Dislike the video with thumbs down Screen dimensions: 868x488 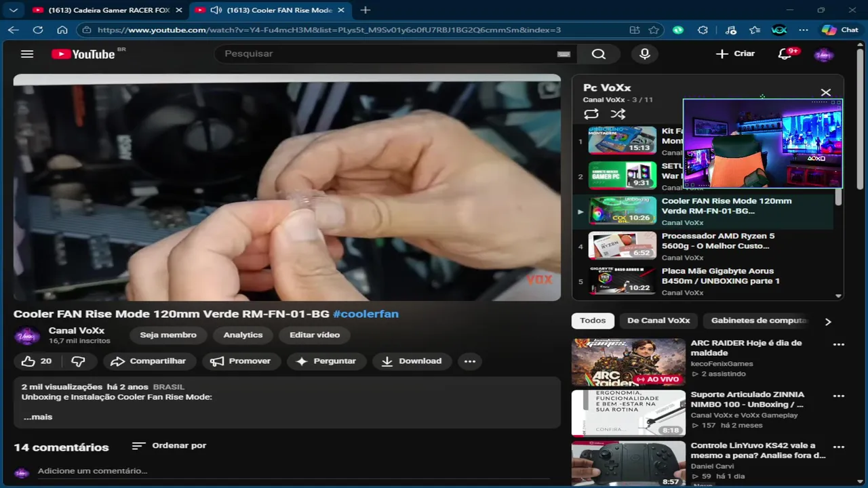click(79, 361)
